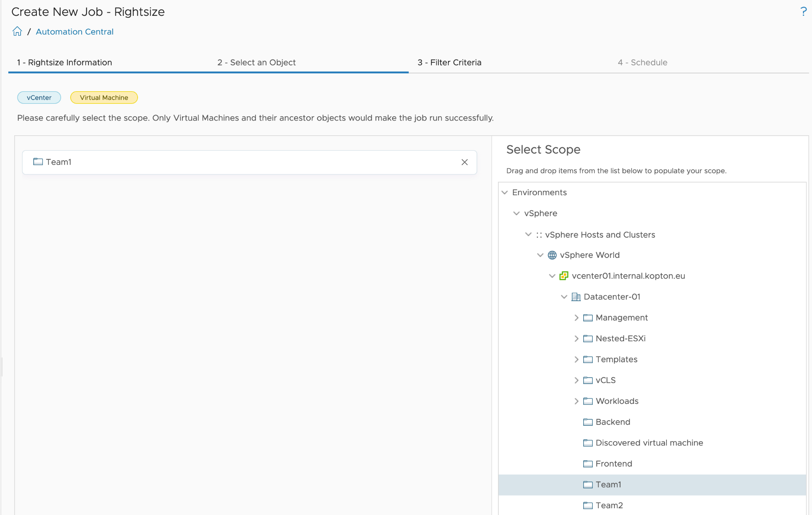
Task: Click the Workloads folder icon
Action: [x=588, y=401]
